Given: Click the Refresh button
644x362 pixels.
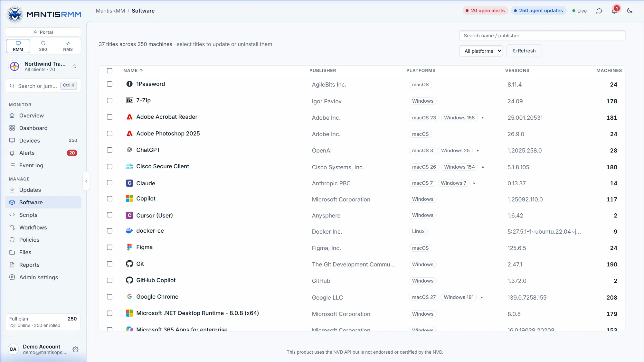Looking at the screenshot, I should (x=524, y=51).
